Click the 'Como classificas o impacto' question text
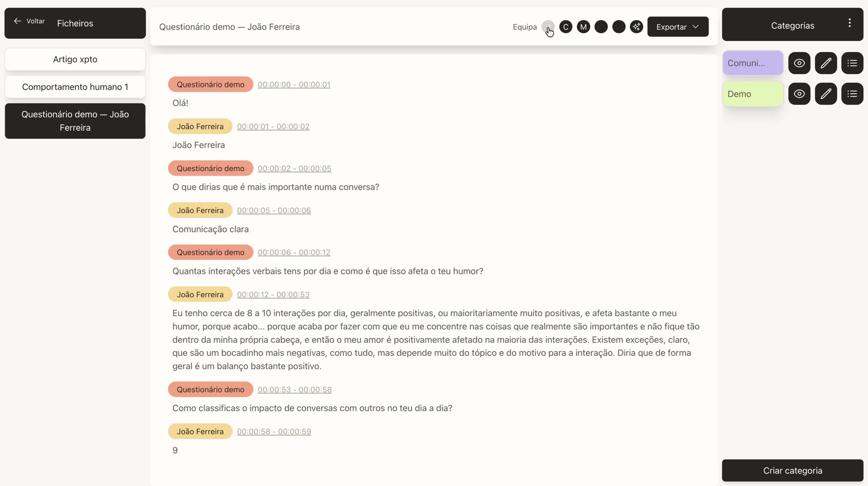 (312, 408)
